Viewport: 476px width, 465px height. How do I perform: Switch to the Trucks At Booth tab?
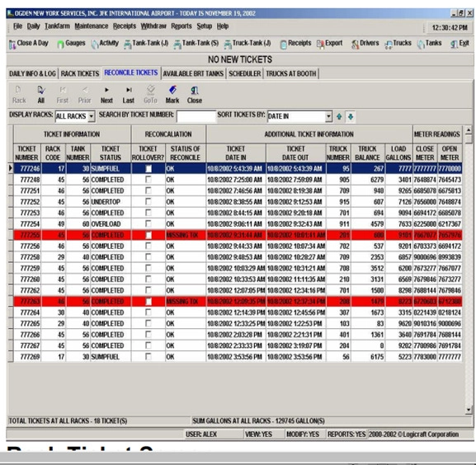(291, 73)
